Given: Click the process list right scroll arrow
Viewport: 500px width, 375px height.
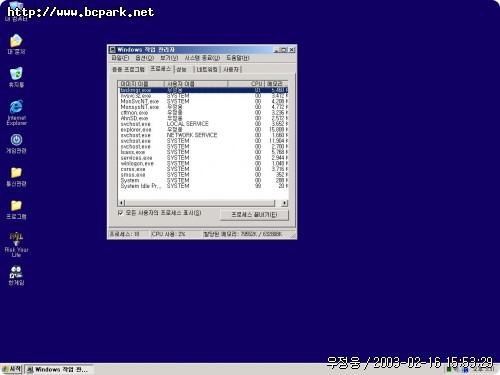Looking at the screenshot, I should [x=284, y=203].
